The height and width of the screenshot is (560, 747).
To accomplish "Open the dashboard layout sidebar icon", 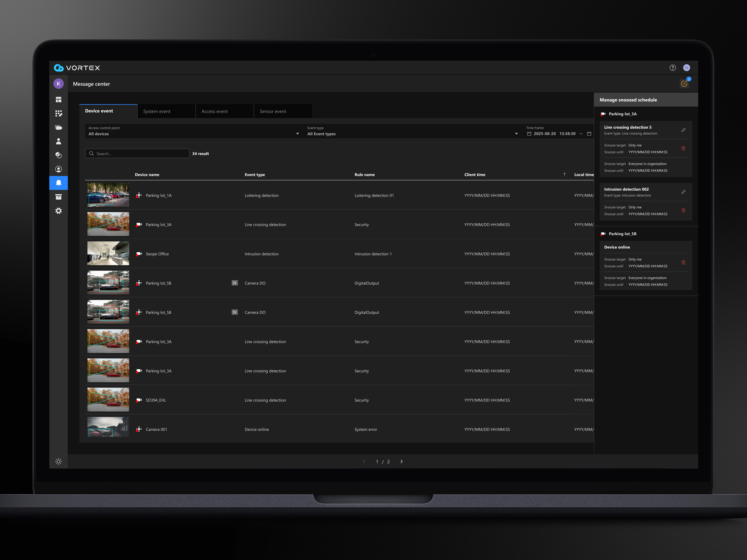I will (58, 100).
